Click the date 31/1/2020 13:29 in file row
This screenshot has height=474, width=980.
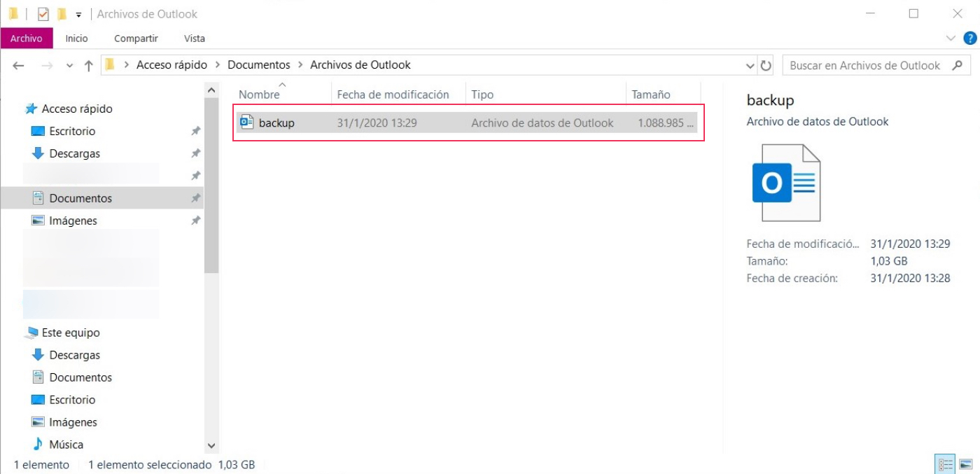pyautogui.click(x=377, y=123)
